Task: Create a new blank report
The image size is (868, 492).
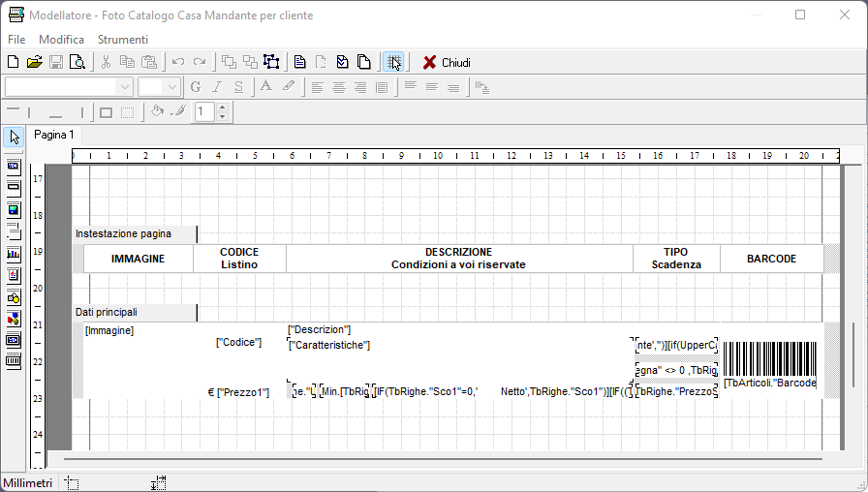Action: 14,62
